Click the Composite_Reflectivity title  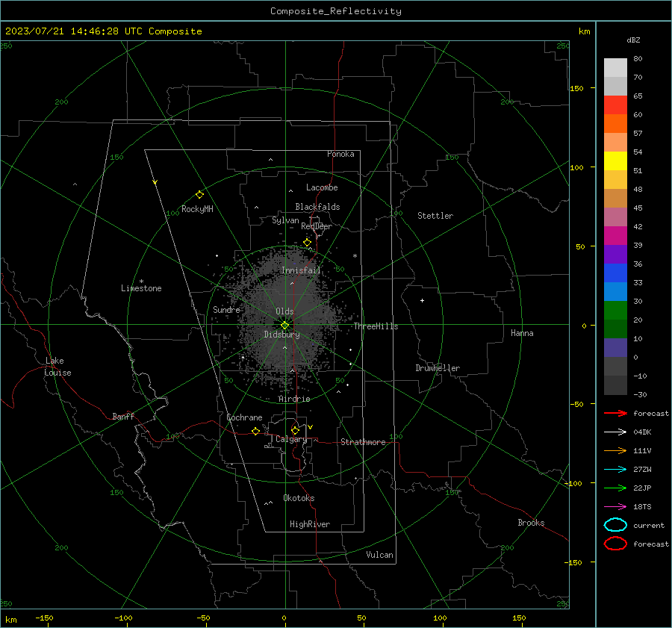click(336, 11)
